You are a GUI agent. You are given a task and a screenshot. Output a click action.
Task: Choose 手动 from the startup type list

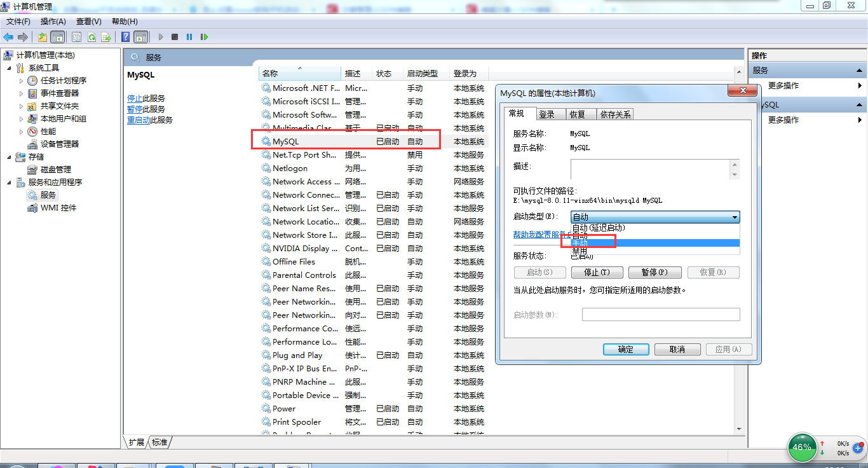pos(655,243)
